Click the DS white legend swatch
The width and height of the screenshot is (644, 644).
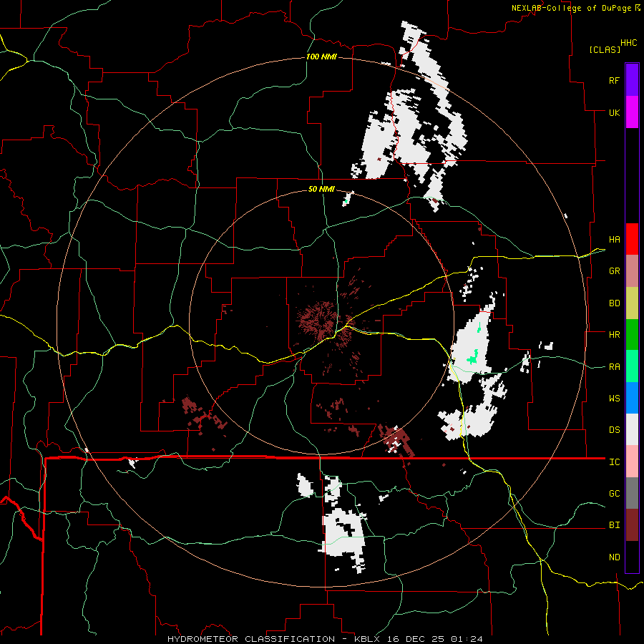pyautogui.click(x=632, y=429)
